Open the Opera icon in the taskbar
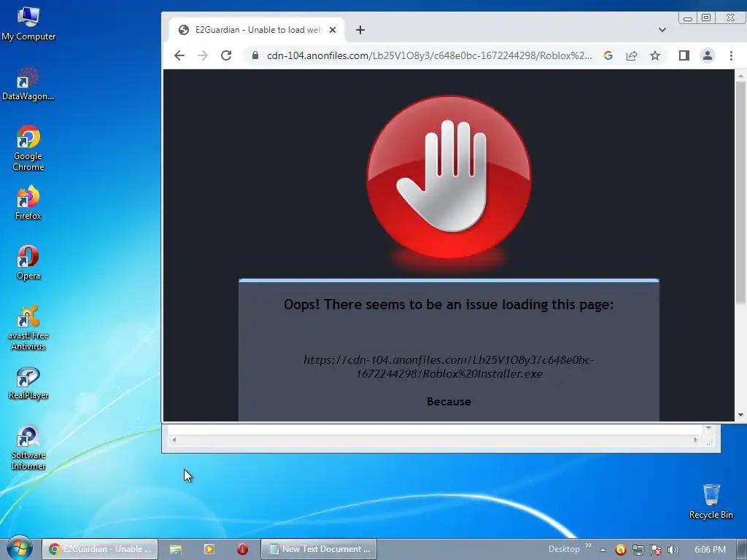Viewport: 747px width, 560px height. 242,549
